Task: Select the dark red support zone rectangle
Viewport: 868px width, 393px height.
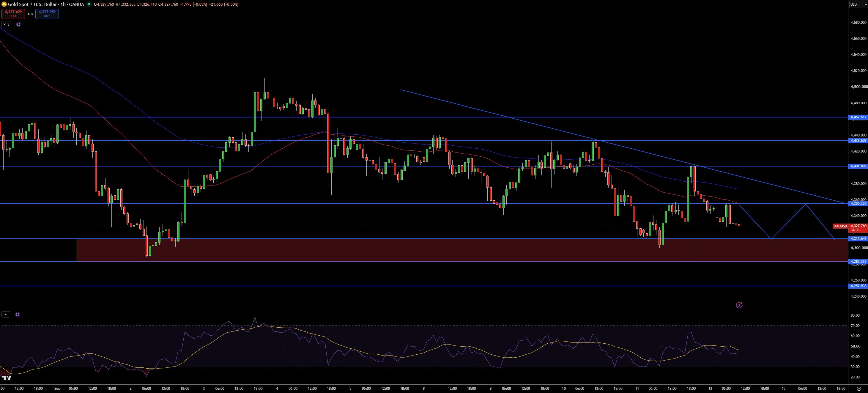Action: pos(462,250)
